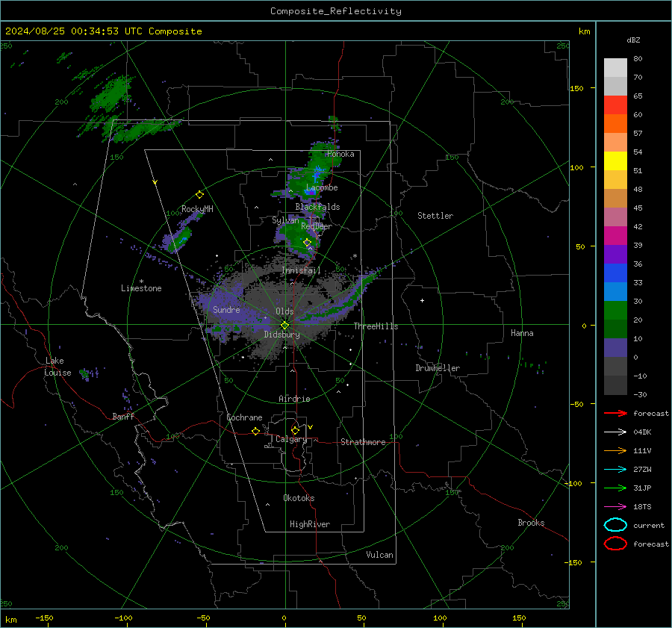Click the yellow radar-center diamond above Didsbury
The height and width of the screenshot is (628, 672).
click(284, 326)
